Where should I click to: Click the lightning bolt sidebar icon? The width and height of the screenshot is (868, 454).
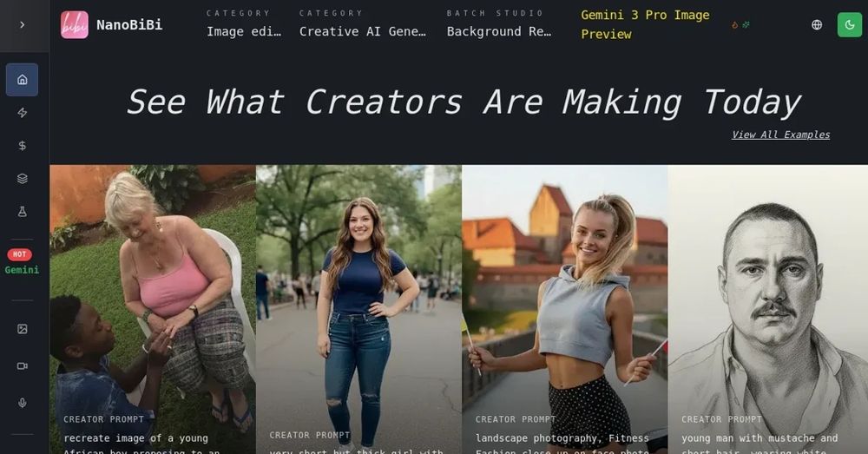(x=23, y=113)
